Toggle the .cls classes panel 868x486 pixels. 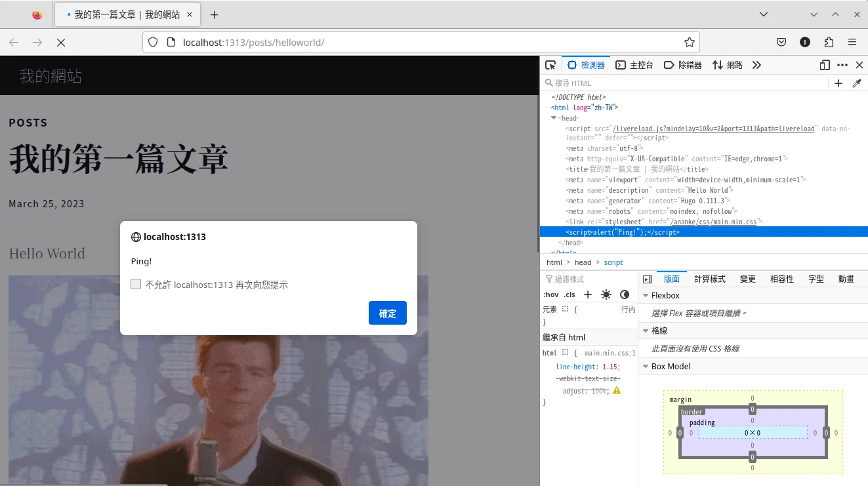[569, 294]
